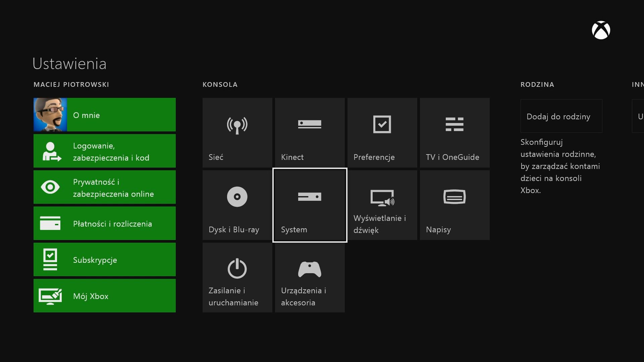
Task: Select the System label
Action: (x=294, y=230)
